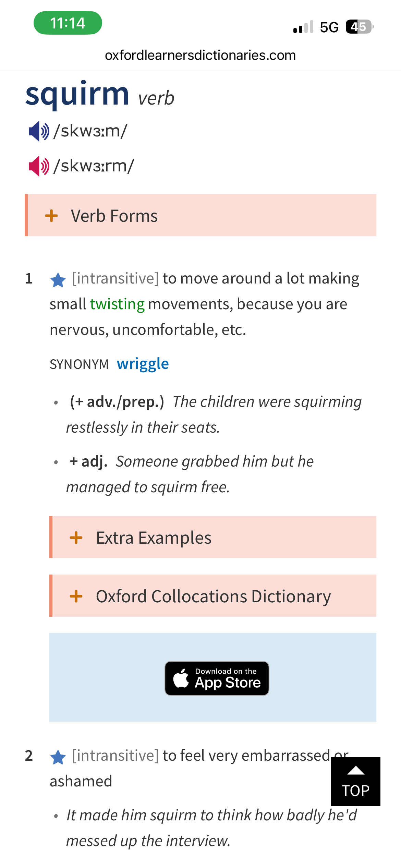Tap the blue star beside definition 1
401x868 pixels.
pos(58,280)
